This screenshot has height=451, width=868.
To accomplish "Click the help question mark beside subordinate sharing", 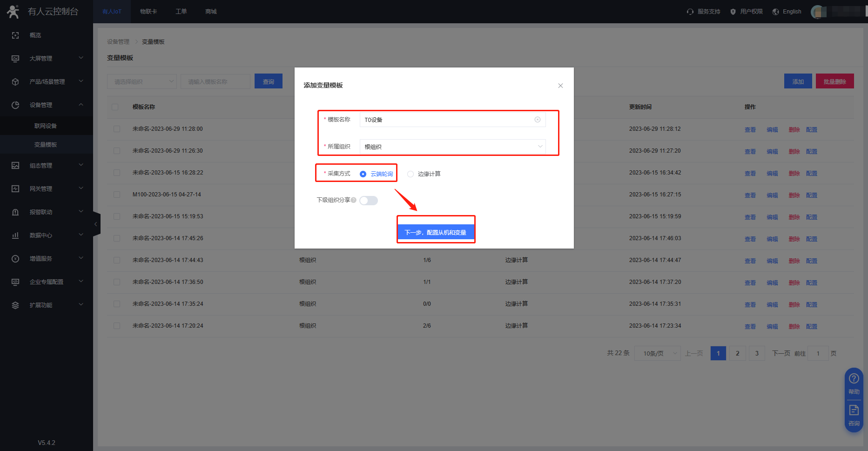I will [x=354, y=200].
